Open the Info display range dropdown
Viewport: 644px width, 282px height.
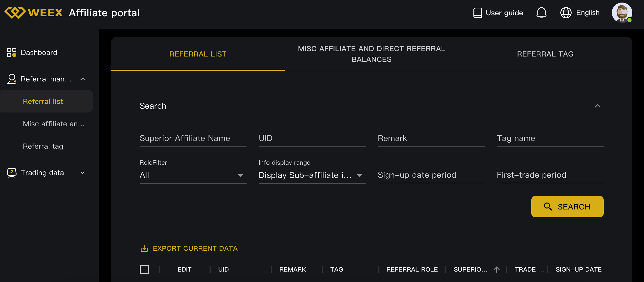[312, 175]
